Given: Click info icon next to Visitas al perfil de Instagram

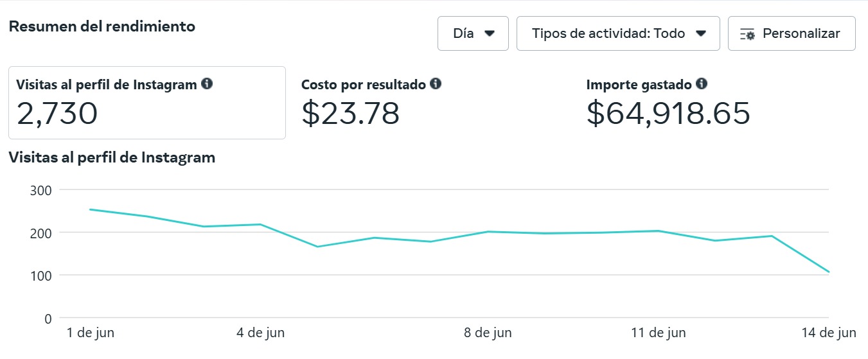Looking at the screenshot, I should [x=207, y=84].
